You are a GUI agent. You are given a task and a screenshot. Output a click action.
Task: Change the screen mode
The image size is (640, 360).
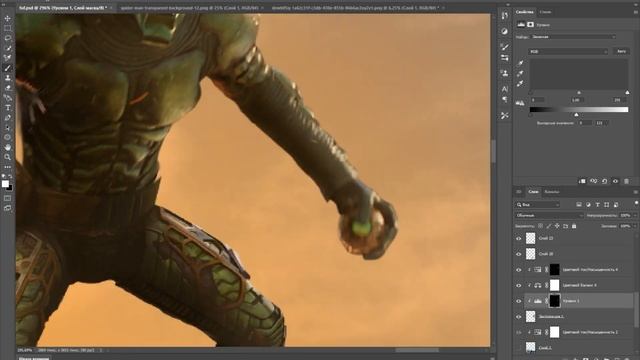coord(7,208)
